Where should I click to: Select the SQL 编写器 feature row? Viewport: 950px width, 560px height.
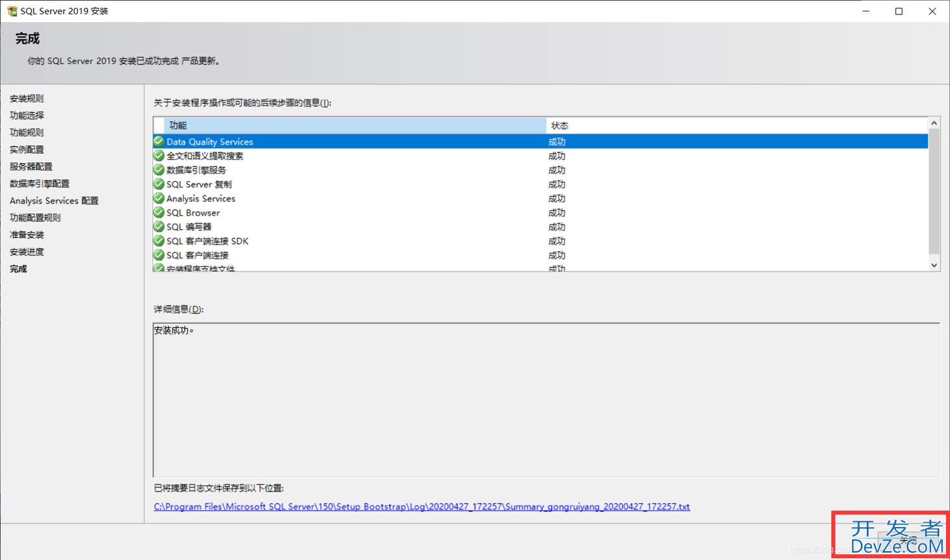pyautogui.click(x=541, y=227)
